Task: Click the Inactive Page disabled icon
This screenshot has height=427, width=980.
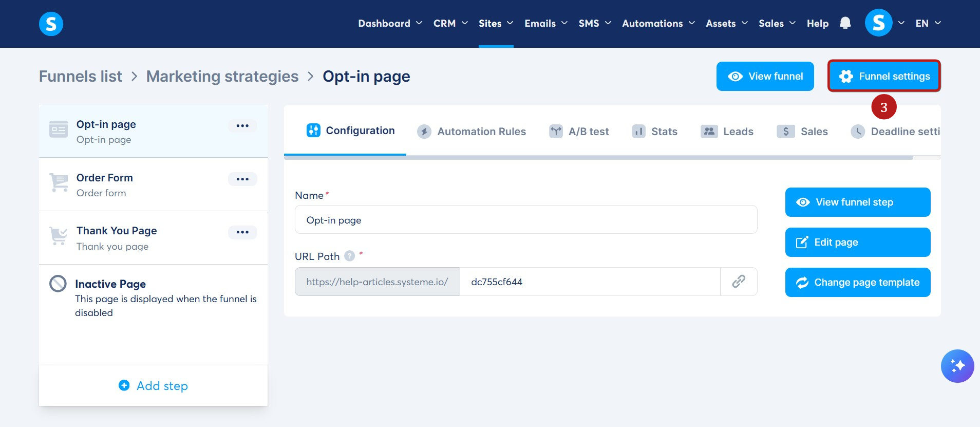Action: (58, 284)
